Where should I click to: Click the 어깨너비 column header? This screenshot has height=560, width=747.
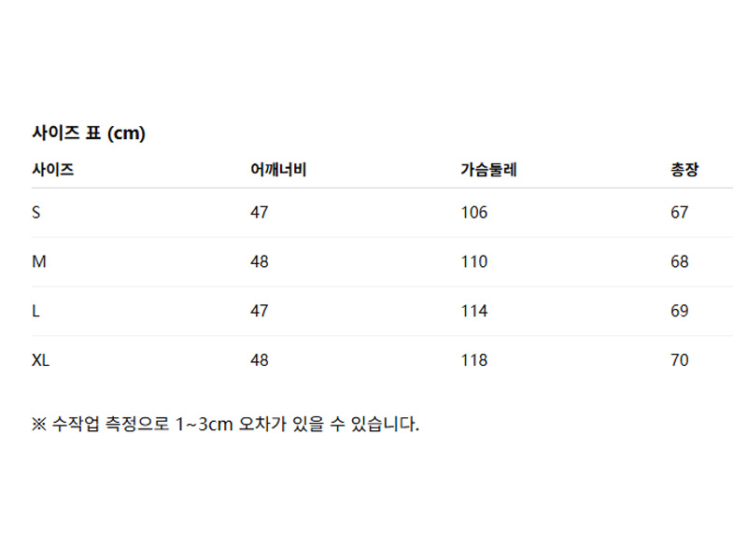278,171
